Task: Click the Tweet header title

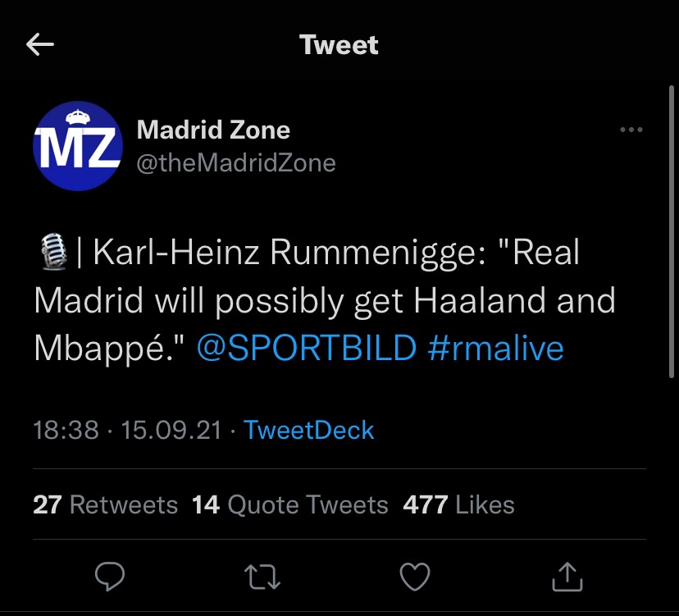Action: pos(339,44)
